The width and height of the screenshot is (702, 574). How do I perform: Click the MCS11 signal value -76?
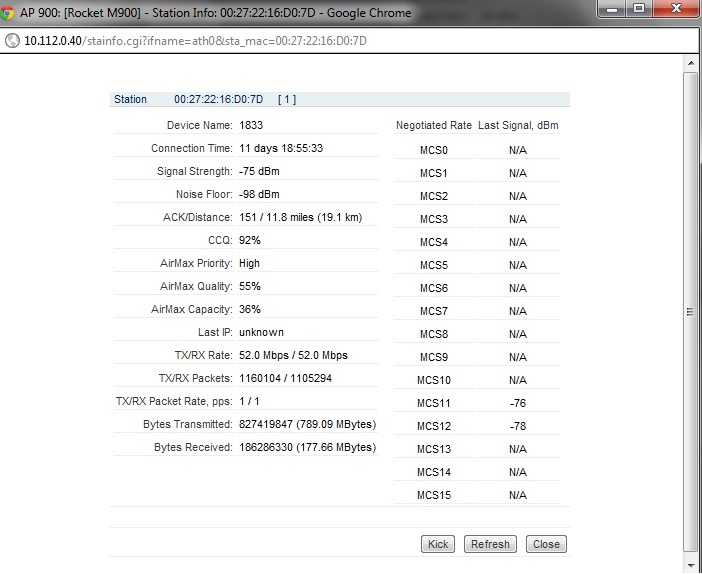518,403
